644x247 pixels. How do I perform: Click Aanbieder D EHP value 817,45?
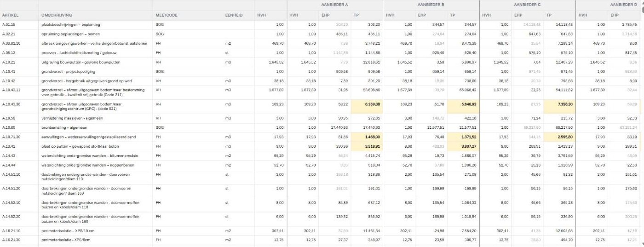[631, 52]
